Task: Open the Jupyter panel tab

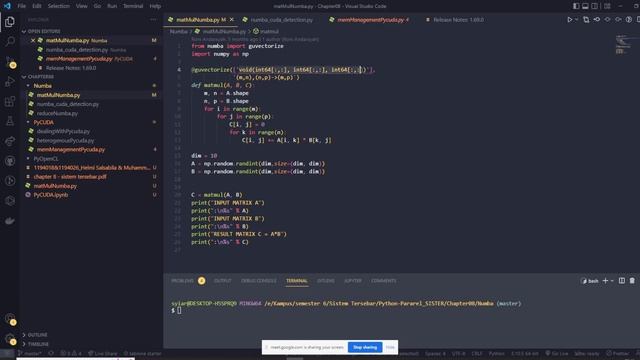Action: click(x=353, y=281)
